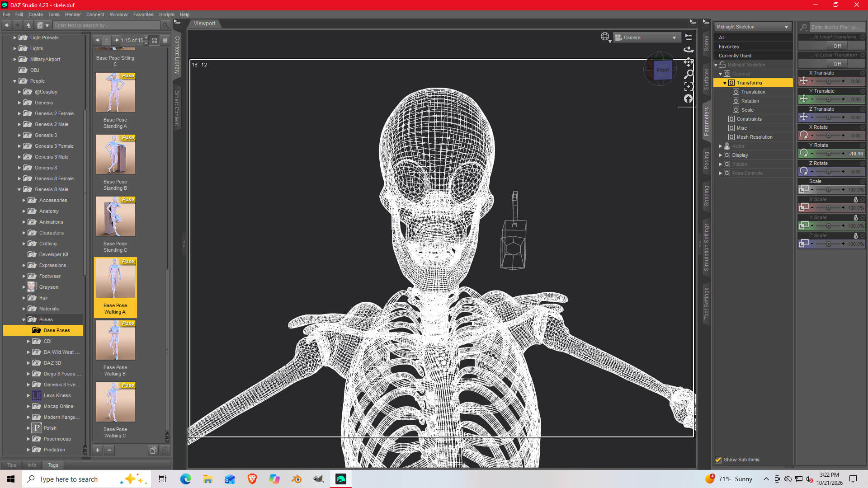Open the Viewport pane options menu
This screenshot has height=488, width=868.
point(693,22)
